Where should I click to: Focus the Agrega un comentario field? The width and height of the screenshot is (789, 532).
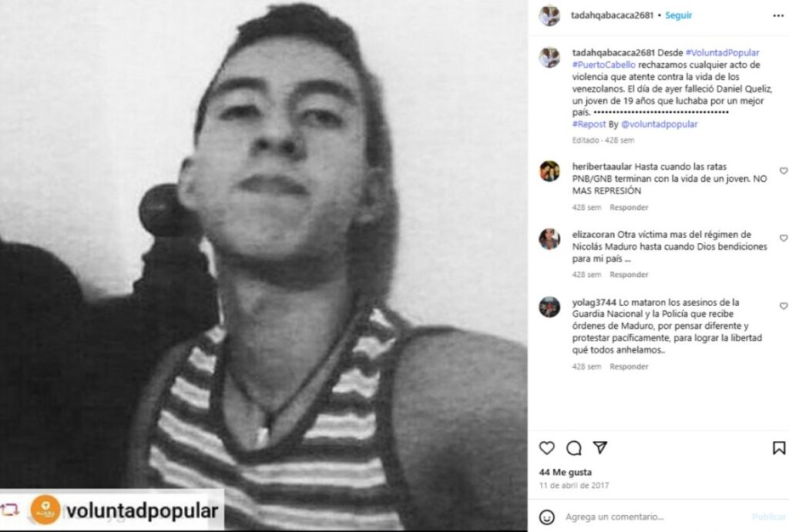pyautogui.click(x=654, y=517)
